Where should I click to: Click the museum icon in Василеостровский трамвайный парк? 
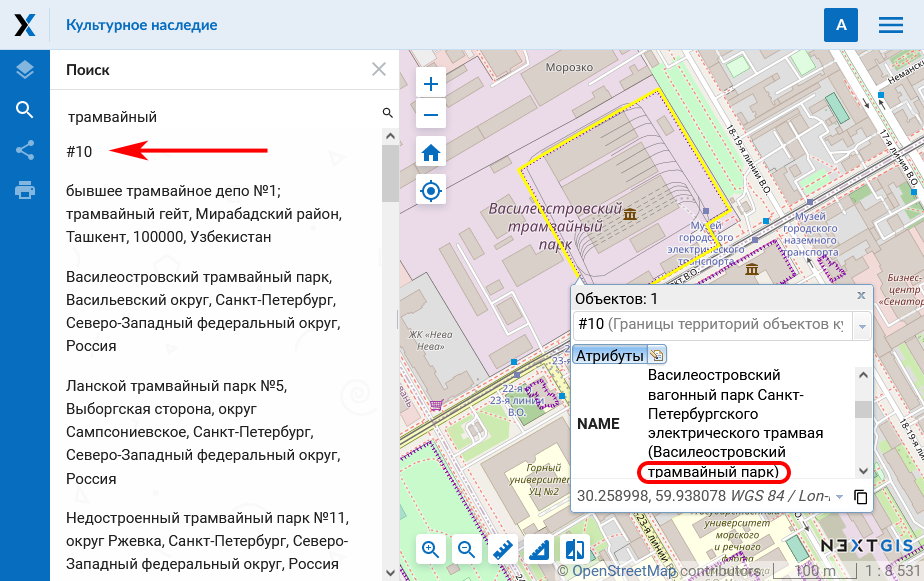tap(630, 214)
